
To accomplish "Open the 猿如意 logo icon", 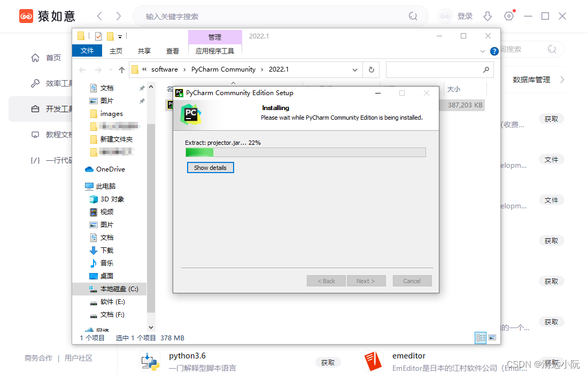I will pos(26,16).
